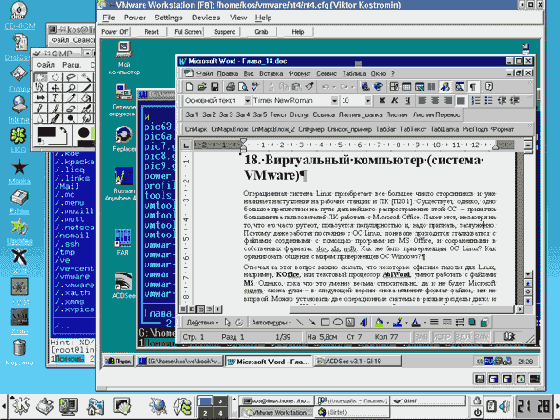Toggle Underline in Word formatting toolbar

(407, 101)
